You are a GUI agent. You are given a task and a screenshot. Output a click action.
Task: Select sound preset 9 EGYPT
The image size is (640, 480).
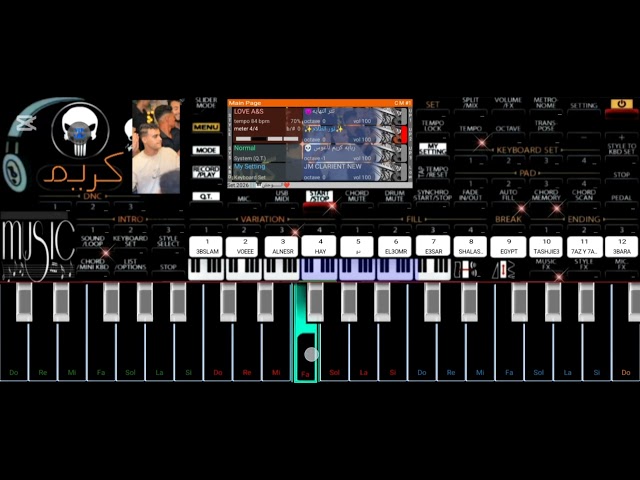(509, 247)
